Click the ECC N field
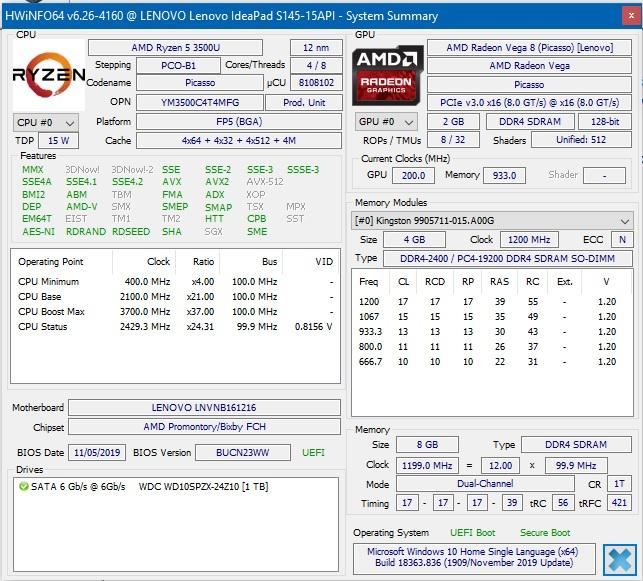The width and height of the screenshot is (643, 581). pyautogui.click(x=622, y=240)
